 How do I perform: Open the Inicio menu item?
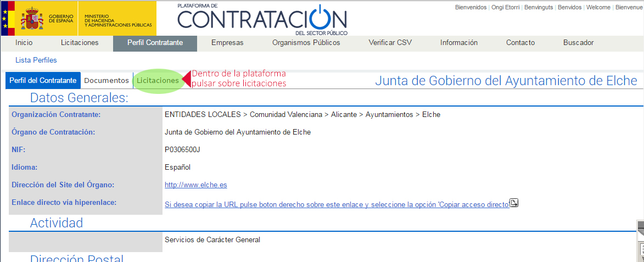coord(24,43)
